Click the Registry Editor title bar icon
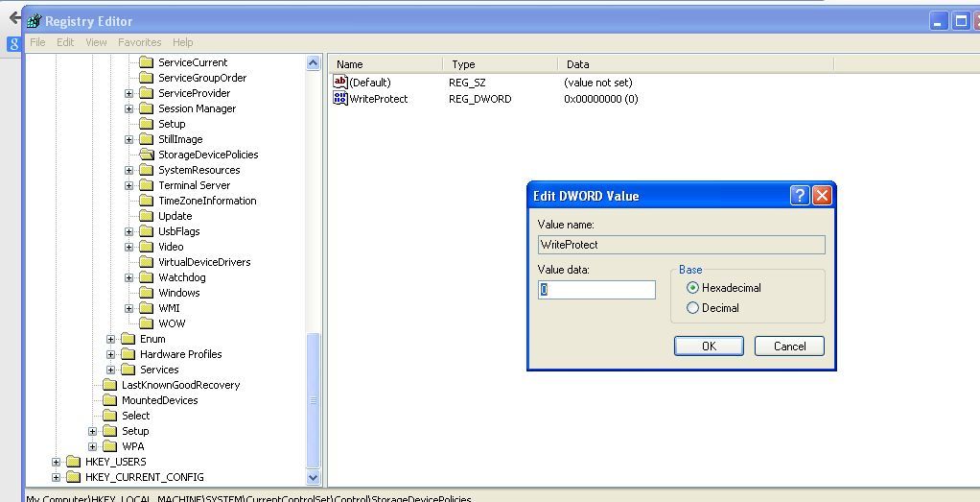This screenshot has width=980, height=502. point(35,21)
